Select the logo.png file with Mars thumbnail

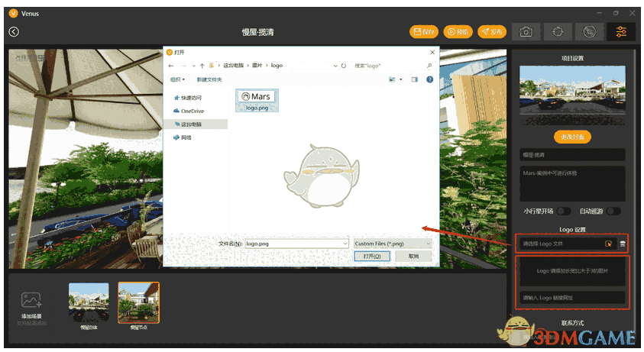point(257,100)
